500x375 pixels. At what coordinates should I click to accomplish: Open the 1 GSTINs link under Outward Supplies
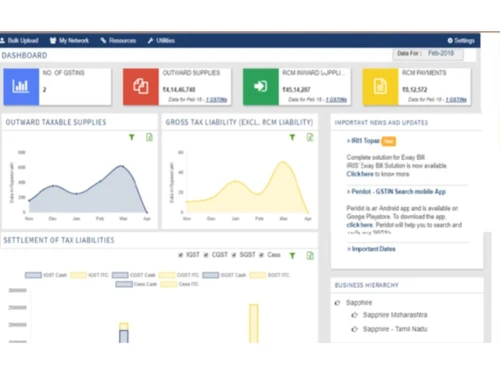(x=216, y=100)
